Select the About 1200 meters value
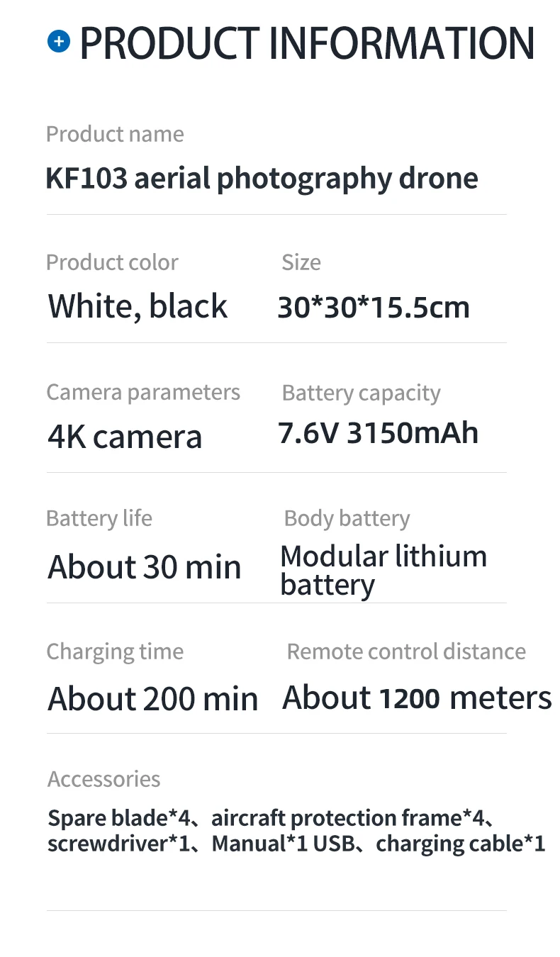 pos(417,698)
